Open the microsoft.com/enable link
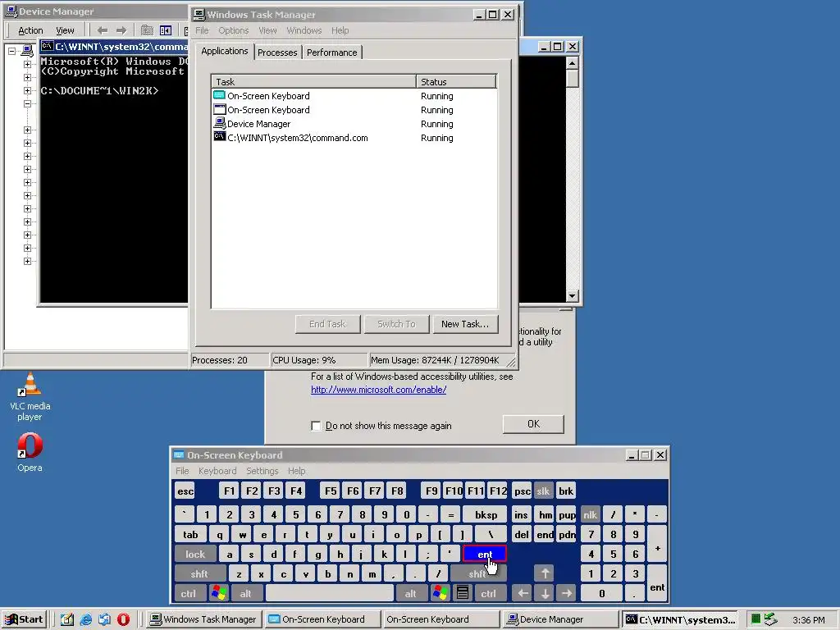This screenshot has height=630, width=840. (x=379, y=390)
